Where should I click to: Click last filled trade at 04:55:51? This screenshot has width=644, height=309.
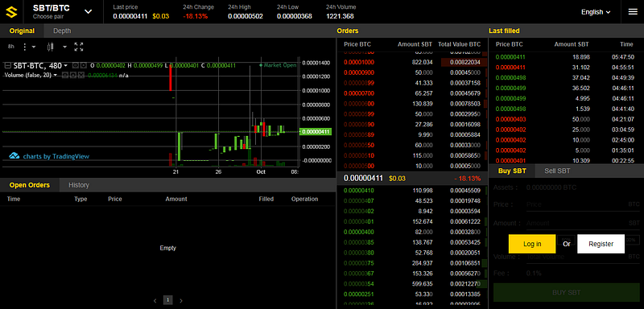pos(566,68)
